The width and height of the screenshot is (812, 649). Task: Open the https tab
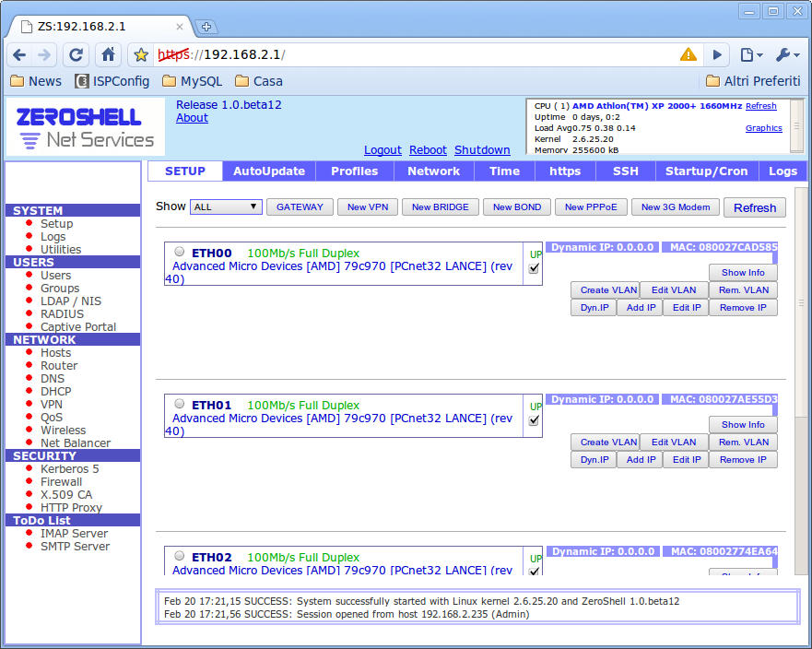565,171
